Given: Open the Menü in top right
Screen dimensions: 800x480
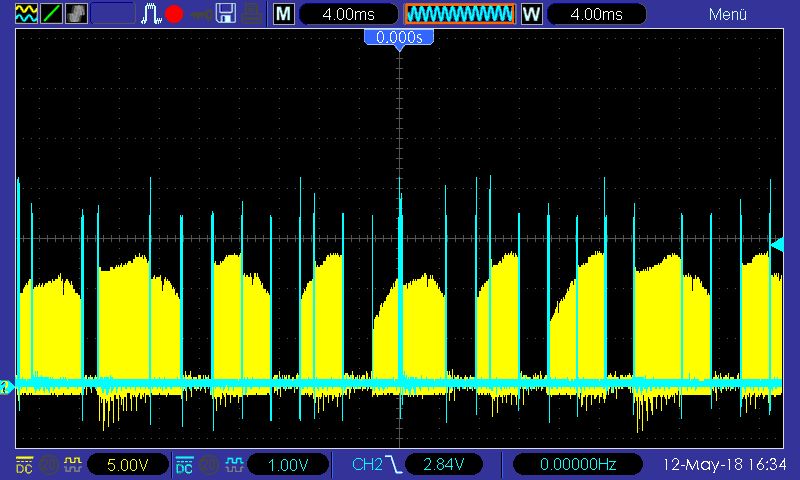Looking at the screenshot, I should (x=727, y=14).
